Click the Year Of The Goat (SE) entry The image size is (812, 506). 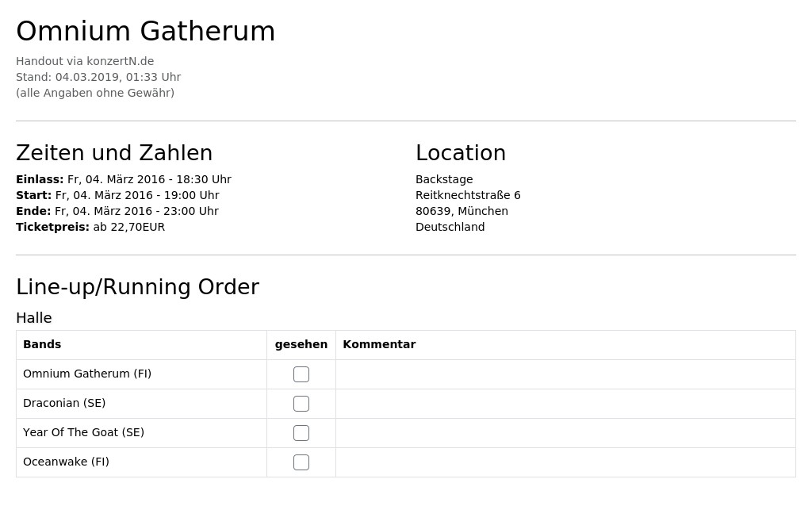(x=83, y=432)
